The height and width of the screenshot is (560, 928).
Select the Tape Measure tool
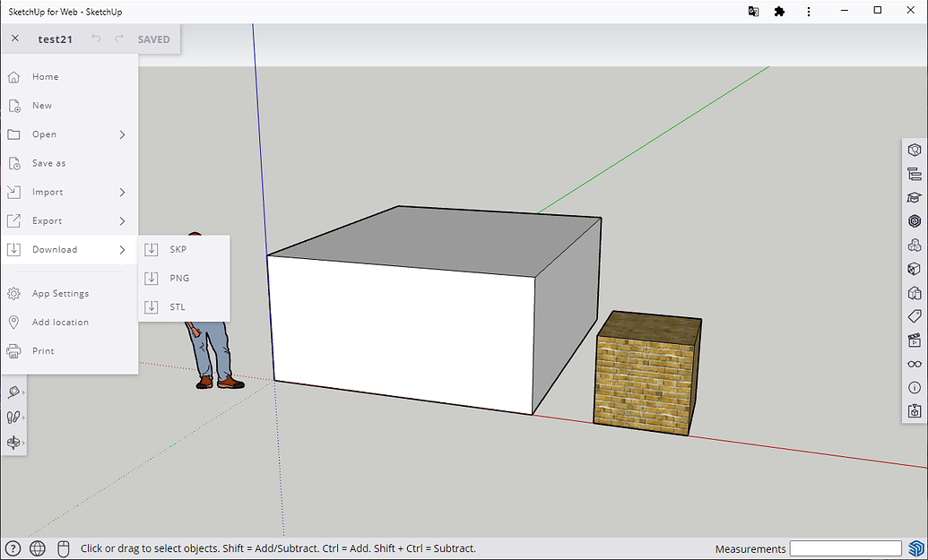click(x=14, y=392)
